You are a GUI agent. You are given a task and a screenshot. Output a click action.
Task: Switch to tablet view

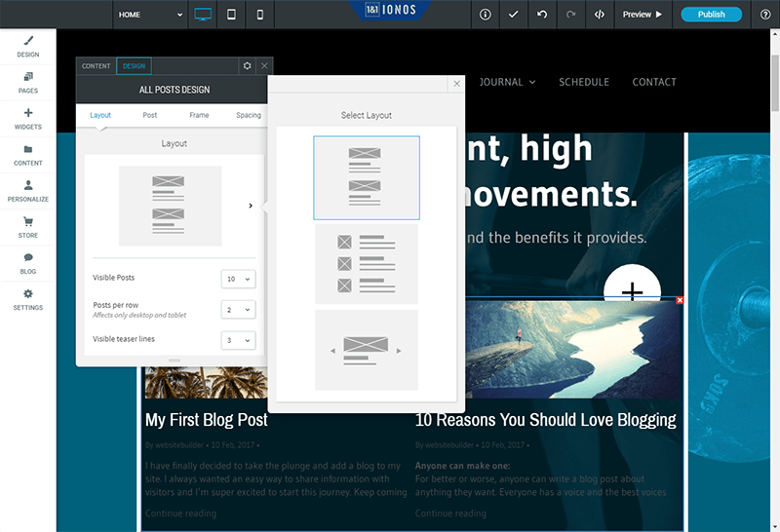coord(231,15)
